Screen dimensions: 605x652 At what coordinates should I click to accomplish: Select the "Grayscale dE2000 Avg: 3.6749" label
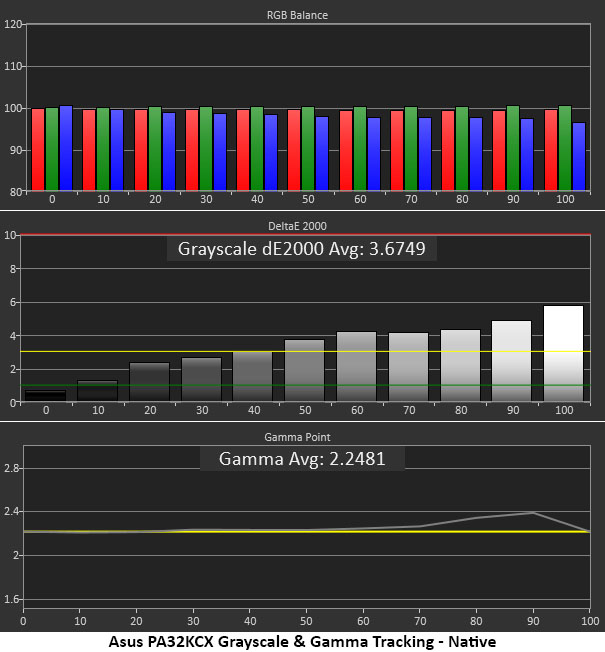coord(301,249)
